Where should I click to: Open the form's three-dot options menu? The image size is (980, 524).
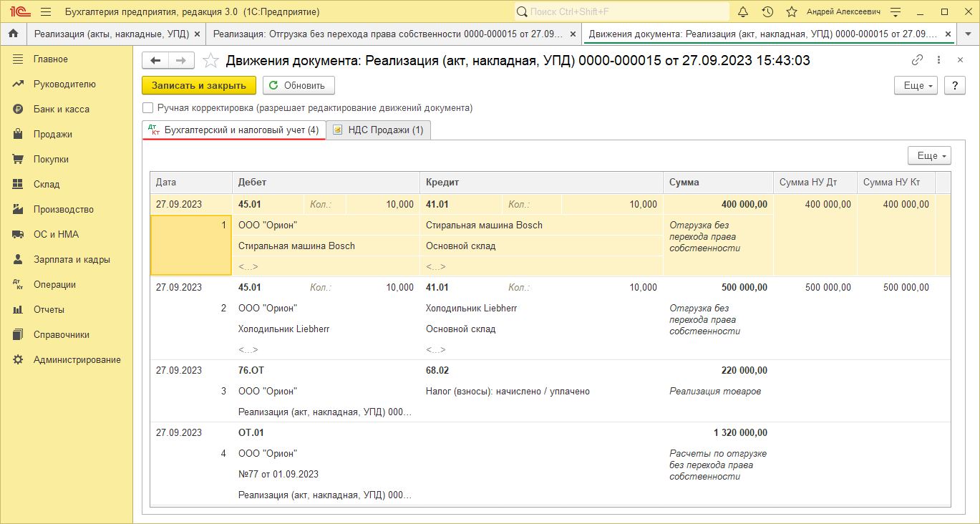(938, 61)
